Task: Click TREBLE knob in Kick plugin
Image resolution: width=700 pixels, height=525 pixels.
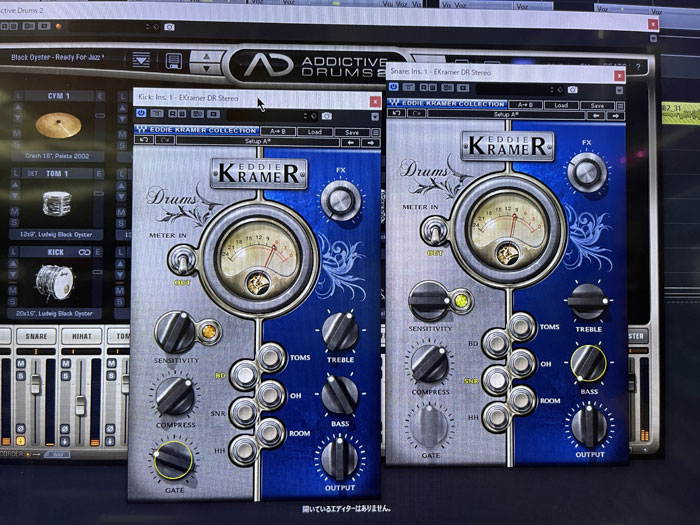Action: pyautogui.click(x=340, y=331)
